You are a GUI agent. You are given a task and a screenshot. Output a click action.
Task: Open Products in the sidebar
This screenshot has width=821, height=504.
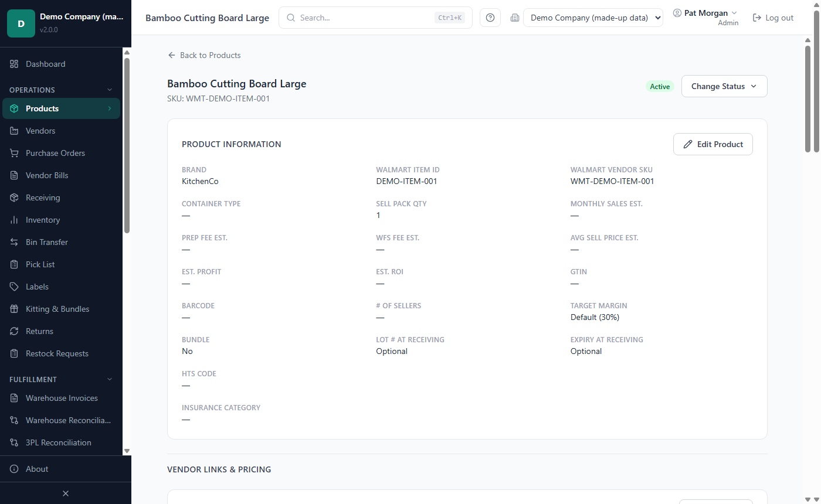tap(61, 108)
